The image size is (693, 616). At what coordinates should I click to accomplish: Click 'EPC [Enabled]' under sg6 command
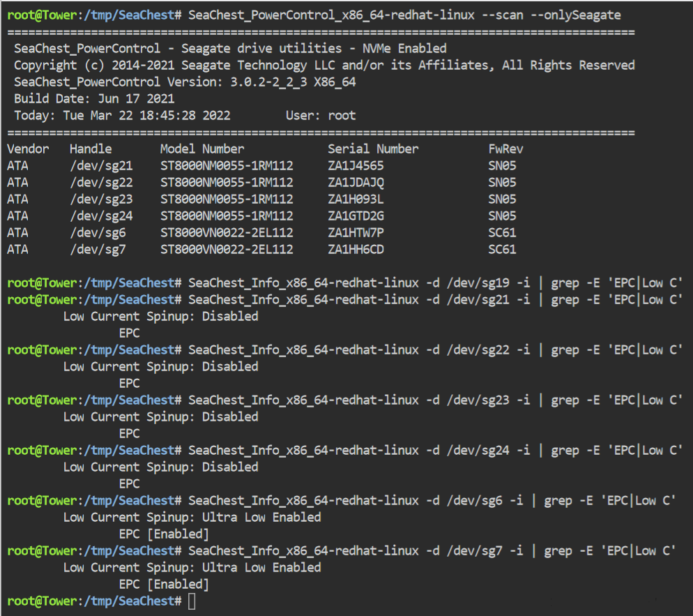164,534
